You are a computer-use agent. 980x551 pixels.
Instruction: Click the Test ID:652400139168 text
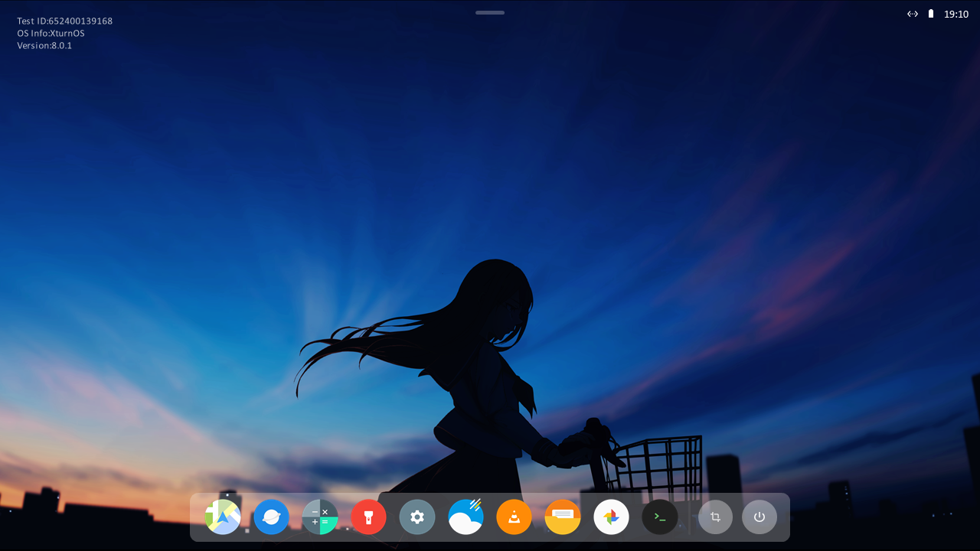pos(65,21)
